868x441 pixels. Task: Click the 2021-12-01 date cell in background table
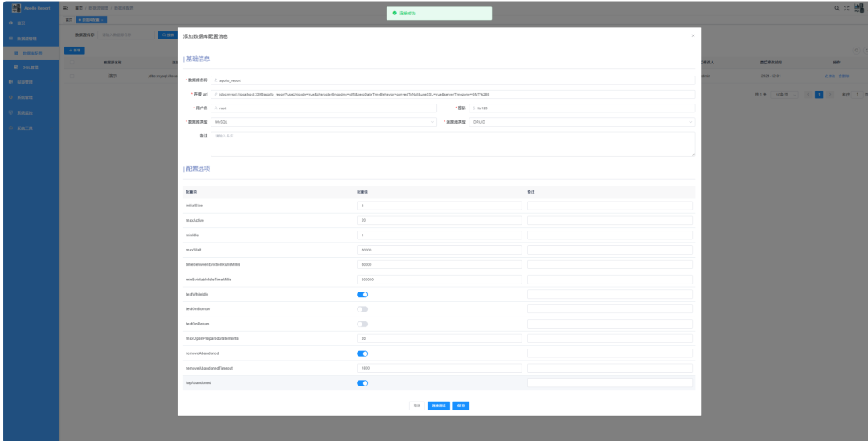[769, 76]
